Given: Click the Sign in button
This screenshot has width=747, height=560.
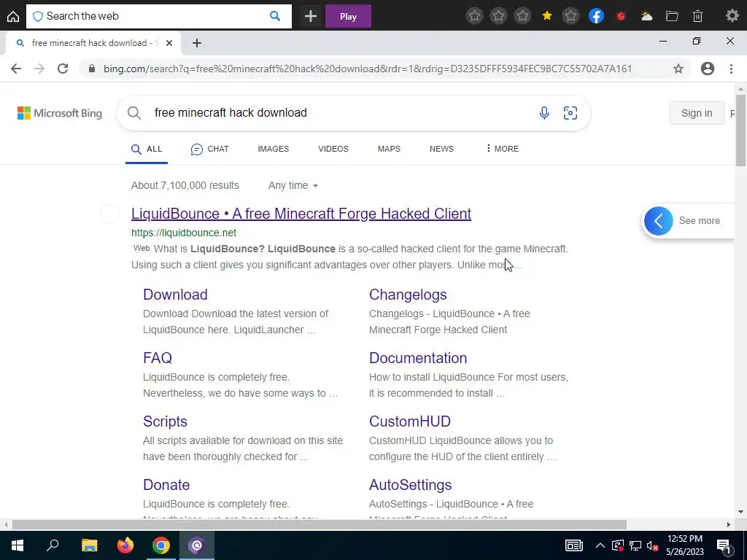Looking at the screenshot, I should click(x=697, y=113).
